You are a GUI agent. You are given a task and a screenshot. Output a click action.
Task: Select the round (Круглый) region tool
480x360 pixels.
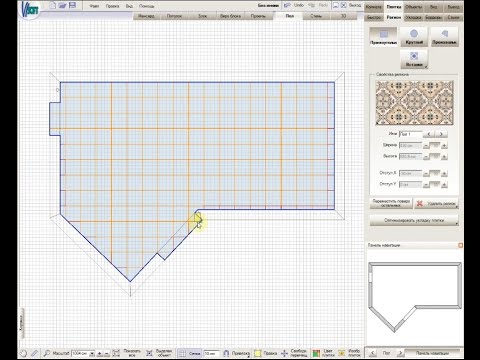(x=414, y=37)
